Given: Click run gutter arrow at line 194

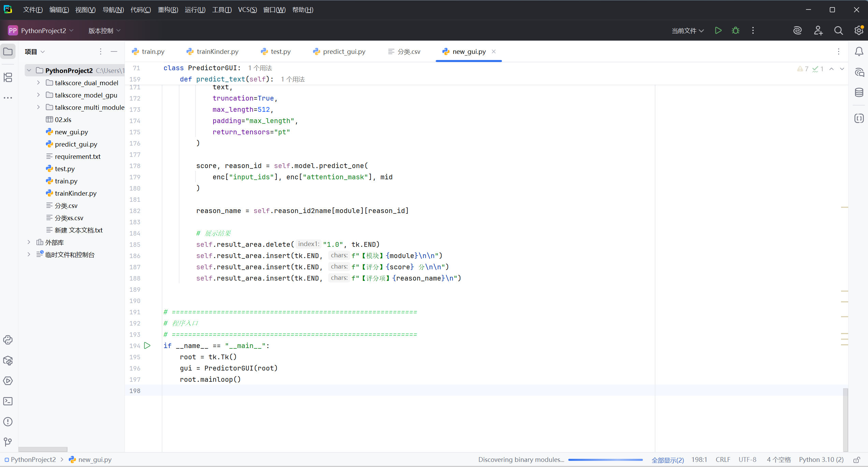Looking at the screenshot, I should (x=147, y=346).
